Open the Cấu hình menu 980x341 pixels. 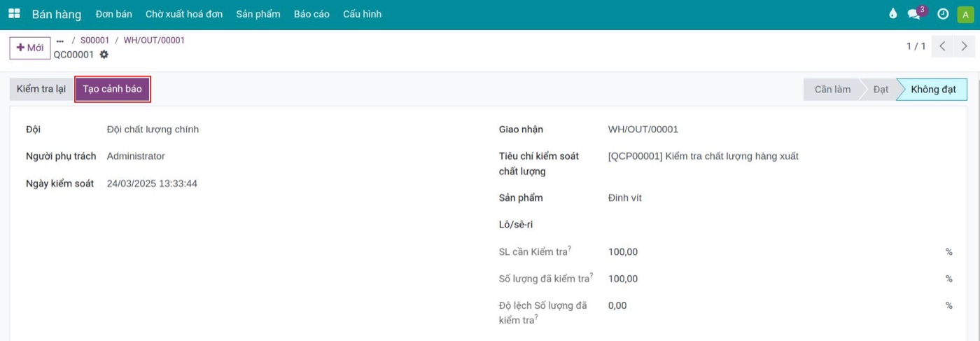[362, 14]
